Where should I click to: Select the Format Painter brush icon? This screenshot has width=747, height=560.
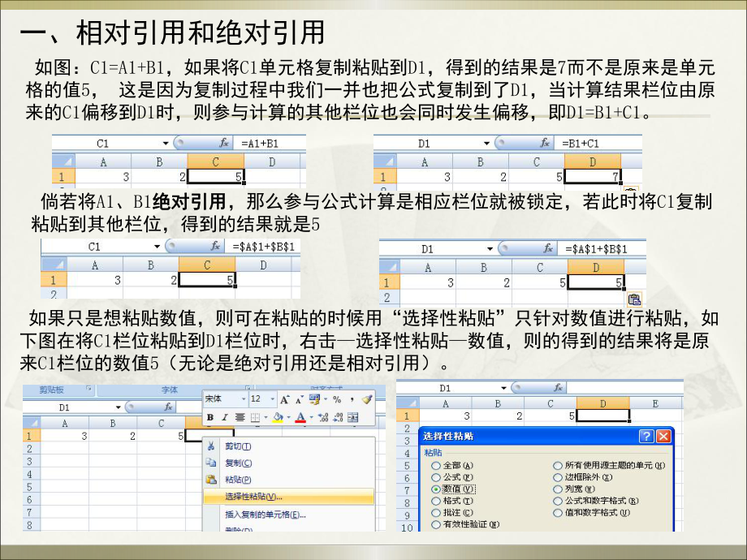coord(368,399)
